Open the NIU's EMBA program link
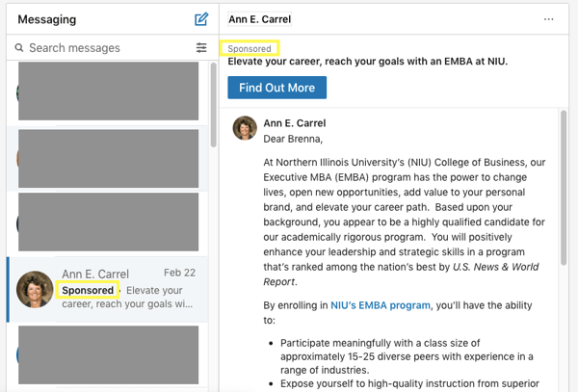Image resolution: width=578 pixels, height=392 pixels. (x=381, y=305)
